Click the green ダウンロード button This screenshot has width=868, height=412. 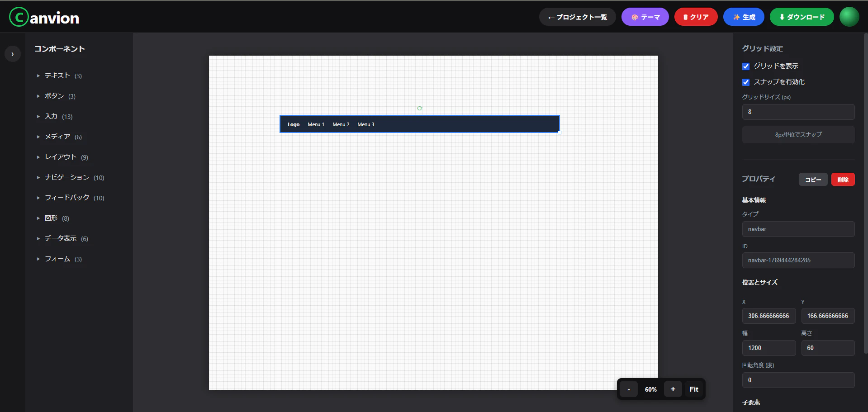pyautogui.click(x=802, y=17)
